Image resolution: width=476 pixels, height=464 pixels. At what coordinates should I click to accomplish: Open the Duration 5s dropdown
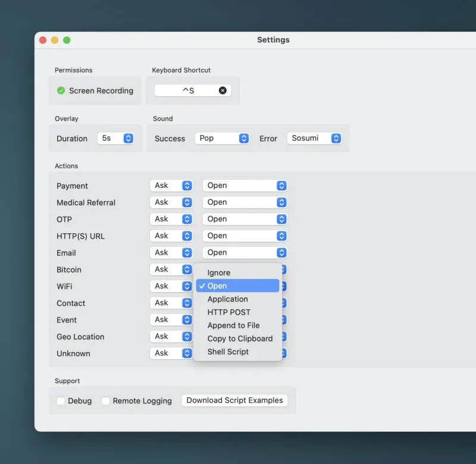pyautogui.click(x=115, y=139)
